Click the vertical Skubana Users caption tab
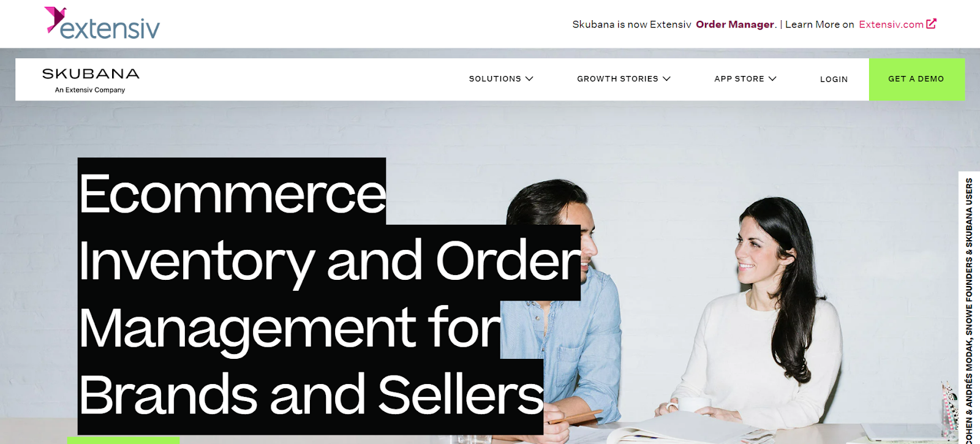The image size is (980, 444). click(969, 309)
